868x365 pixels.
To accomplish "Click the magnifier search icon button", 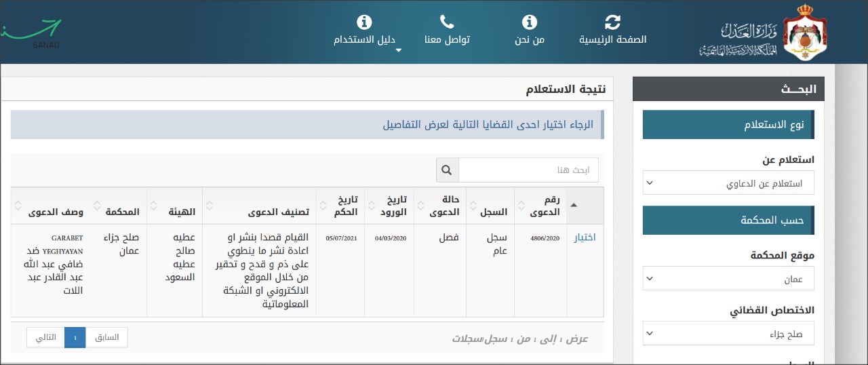I will click(447, 170).
